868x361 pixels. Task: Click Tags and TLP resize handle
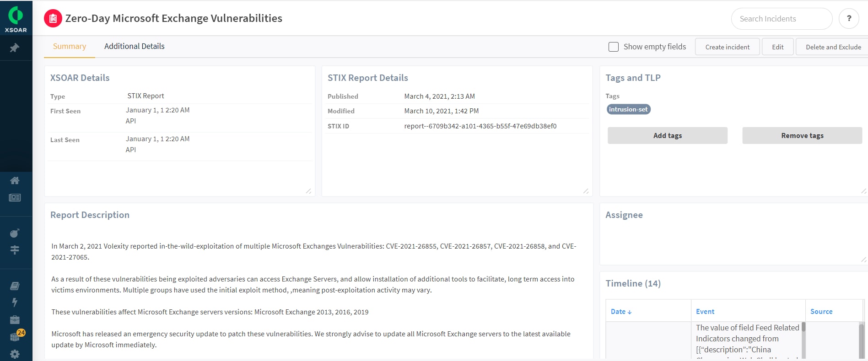tap(863, 191)
